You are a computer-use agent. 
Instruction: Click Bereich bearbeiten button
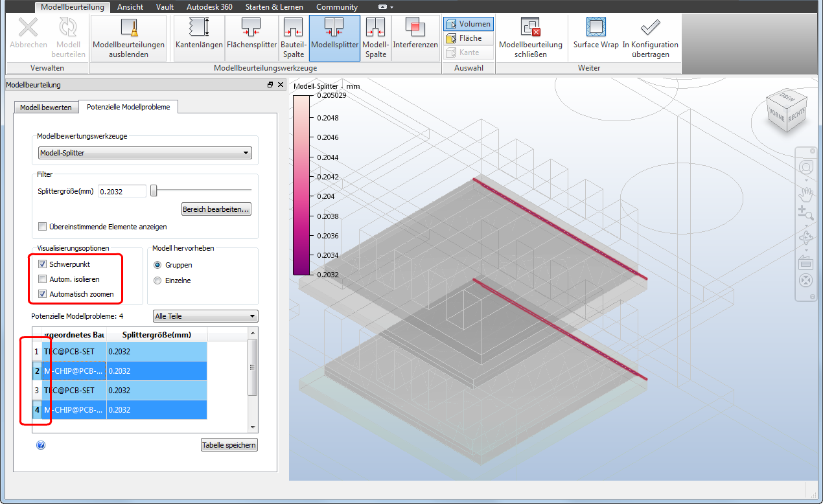point(216,209)
